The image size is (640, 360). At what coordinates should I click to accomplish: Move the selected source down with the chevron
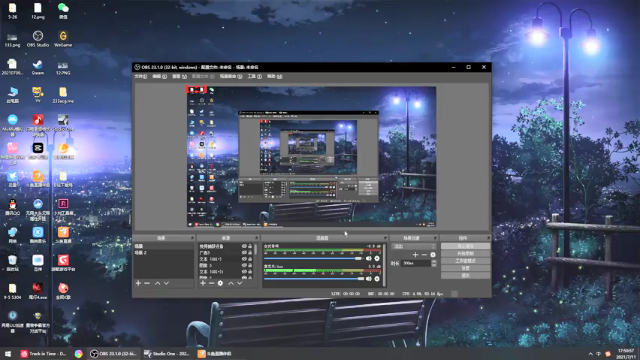pyautogui.click(x=240, y=283)
